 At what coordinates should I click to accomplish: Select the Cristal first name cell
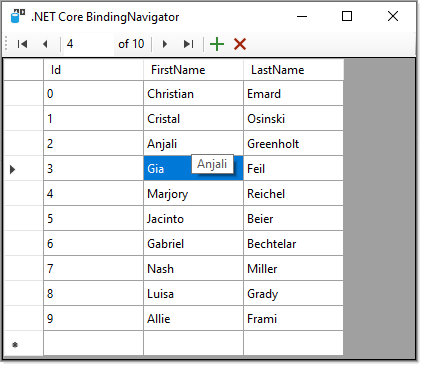(x=193, y=119)
